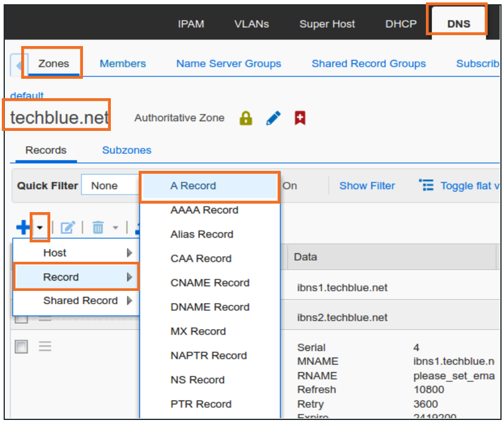Tick the checkbox on the SOA record row

(21, 347)
